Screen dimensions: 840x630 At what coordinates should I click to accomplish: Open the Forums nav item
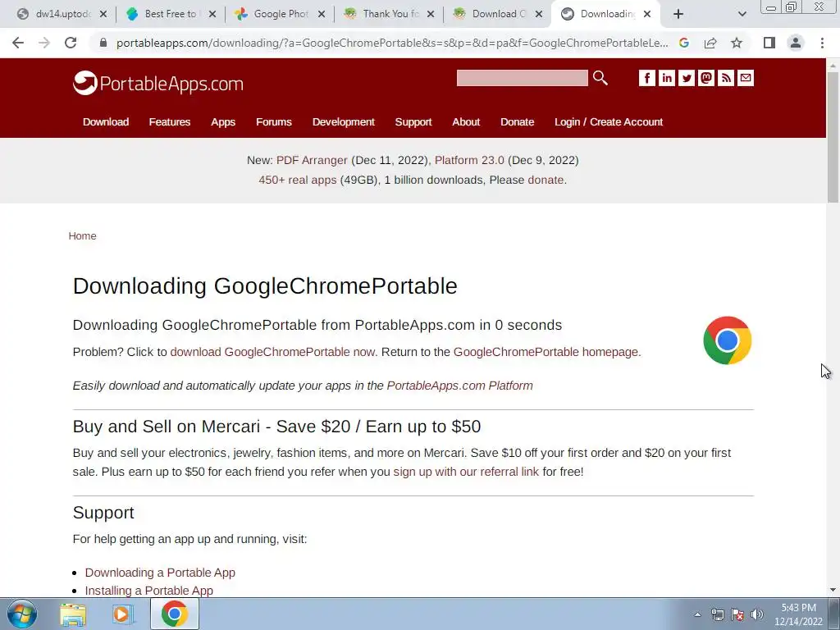pyautogui.click(x=274, y=121)
